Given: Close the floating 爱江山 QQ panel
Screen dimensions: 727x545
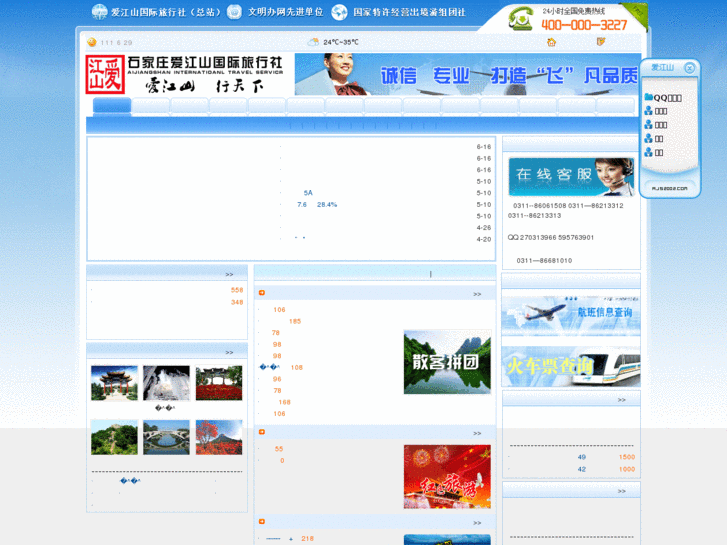Looking at the screenshot, I should [x=689, y=68].
